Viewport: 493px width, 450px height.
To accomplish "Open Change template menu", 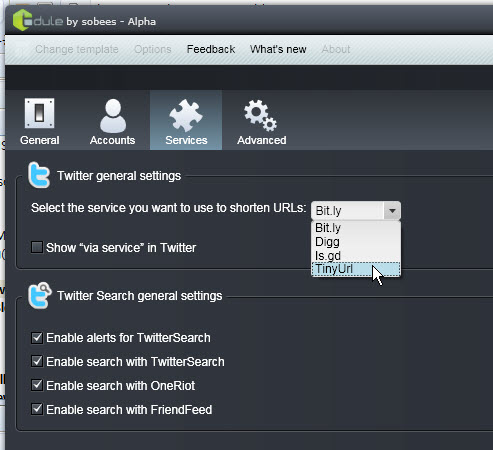I will pos(77,49).
